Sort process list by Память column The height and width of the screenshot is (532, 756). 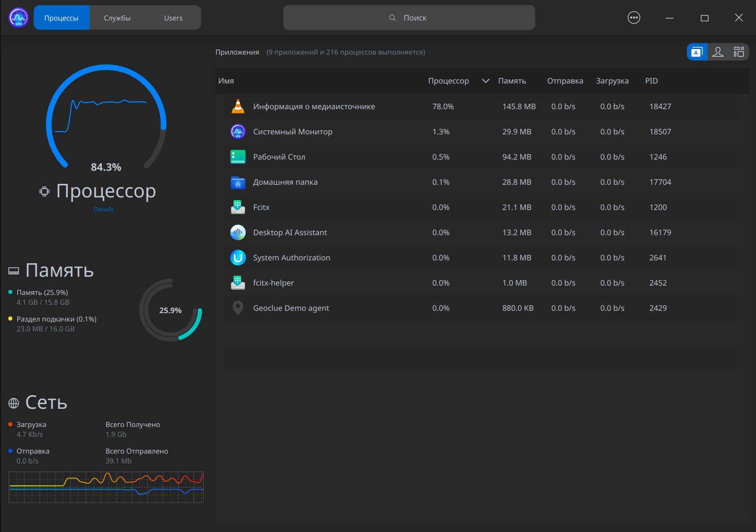[512, 81]
